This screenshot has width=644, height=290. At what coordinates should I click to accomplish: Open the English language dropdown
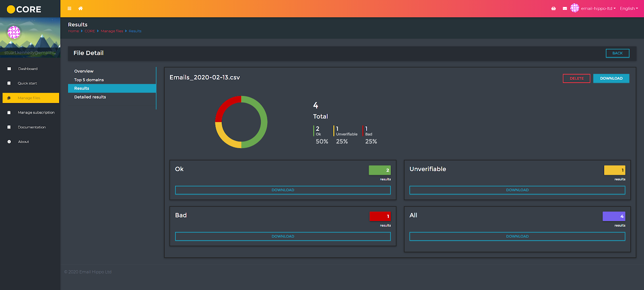coord(629,8)
